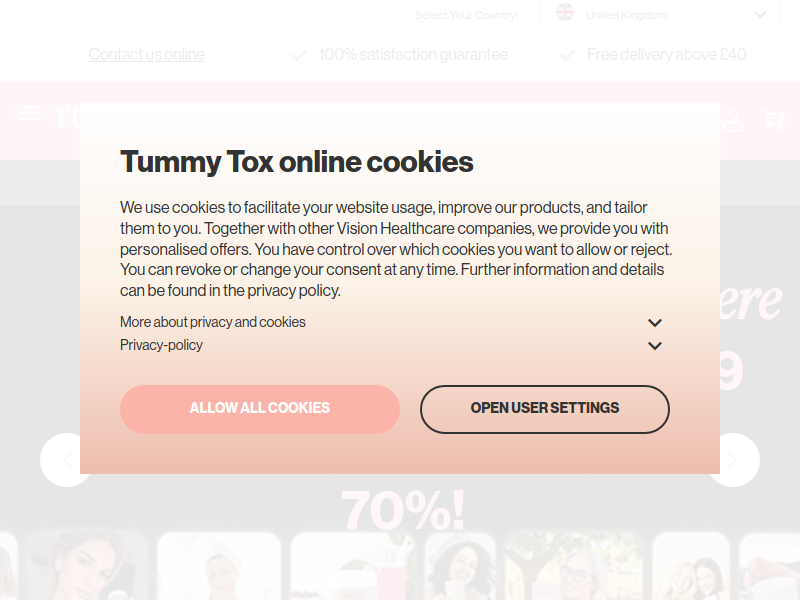Open the shopping cart icon
The image size is (800, 600).
[x=772, y=120]
